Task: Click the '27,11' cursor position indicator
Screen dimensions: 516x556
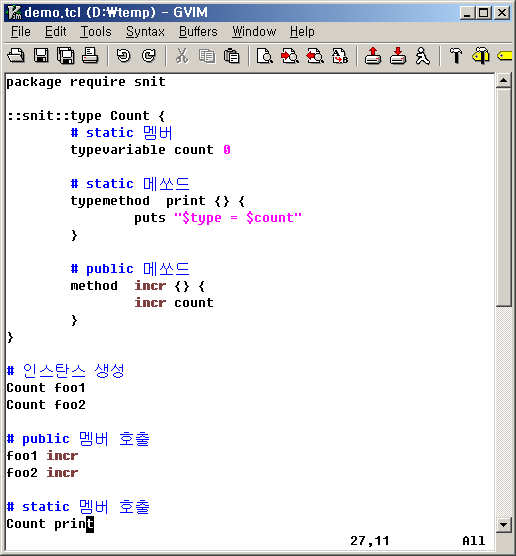Action: (x=370, y=541)
